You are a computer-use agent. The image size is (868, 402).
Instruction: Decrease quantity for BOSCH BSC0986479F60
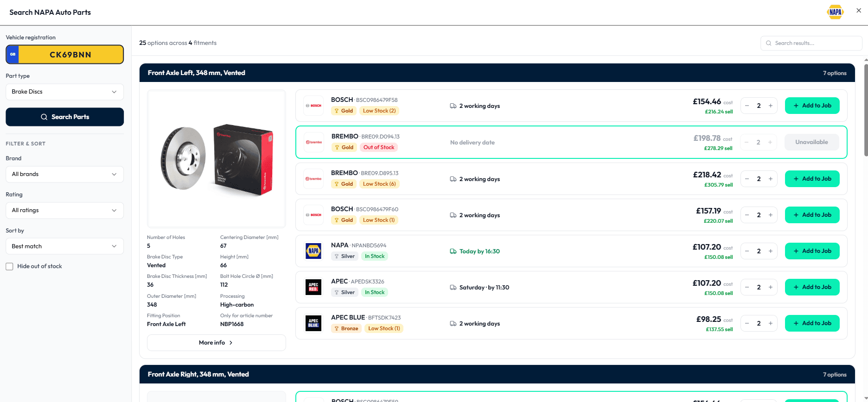747,215
